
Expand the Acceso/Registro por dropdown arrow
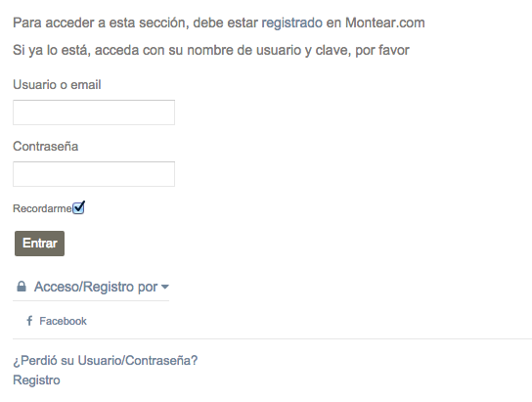[x=165, y=287]
